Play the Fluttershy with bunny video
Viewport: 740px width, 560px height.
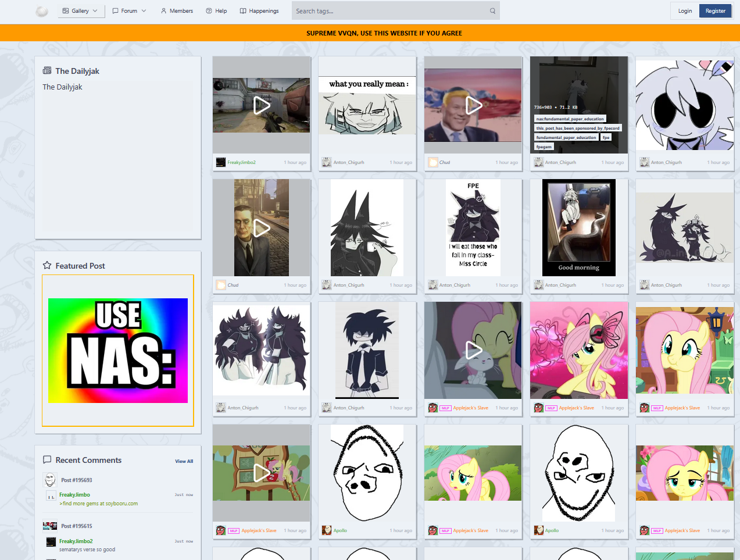coord(473,351)
